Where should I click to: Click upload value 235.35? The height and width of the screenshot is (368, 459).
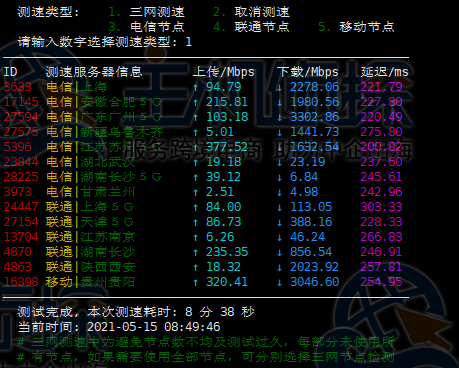tap(227, 252)
